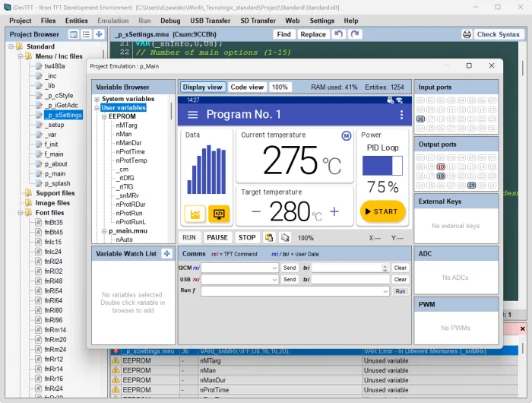The width and height of the screenshot is (532, 403).
Task: Toggle input port 00
Action: [x=420, y=100]
